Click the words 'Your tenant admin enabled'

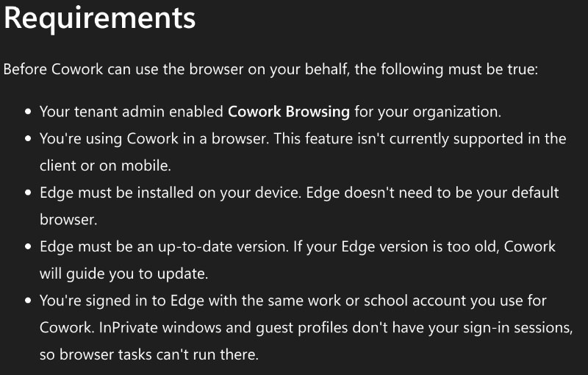pos(132,112)
